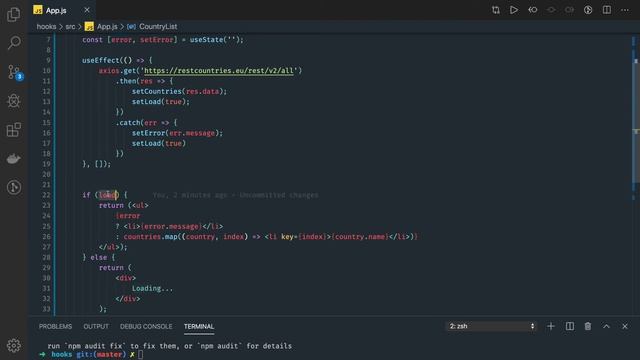Click 'master' branch name in terminal prompt
The height and width of the screenshot is (360, 640).
109,354
